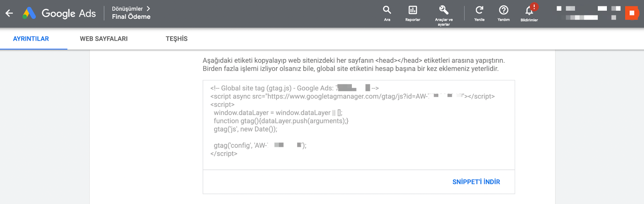644x204 pixels.
Task: Go back using the left arrow icon
Action: pos(9,13)
